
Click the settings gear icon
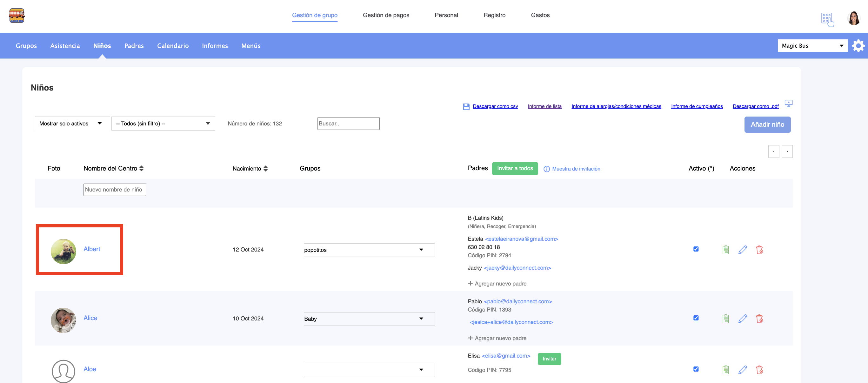[x=858, y=46]
